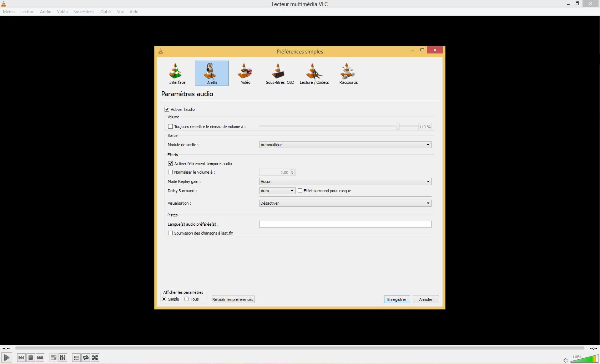Open the Outils menu

(106, 12)
